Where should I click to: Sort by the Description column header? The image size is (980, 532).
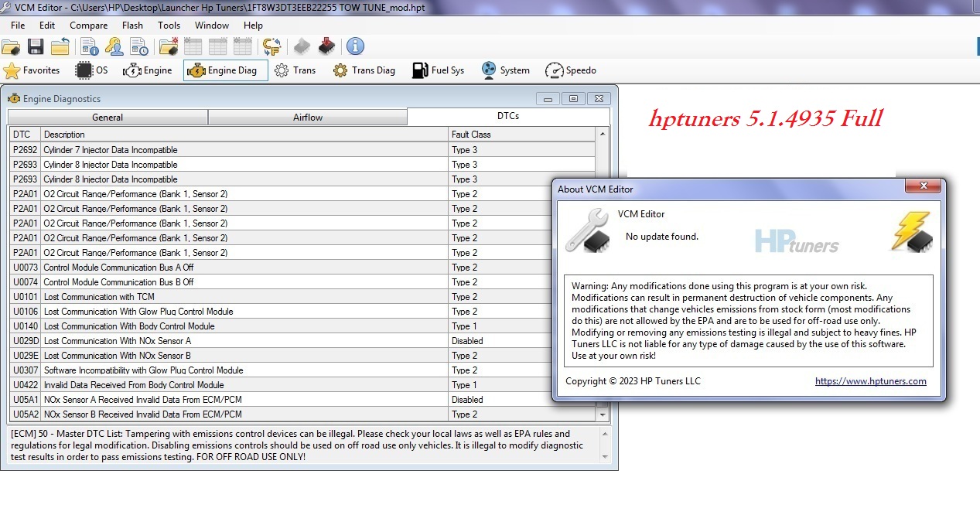click(x=244, y=135)
